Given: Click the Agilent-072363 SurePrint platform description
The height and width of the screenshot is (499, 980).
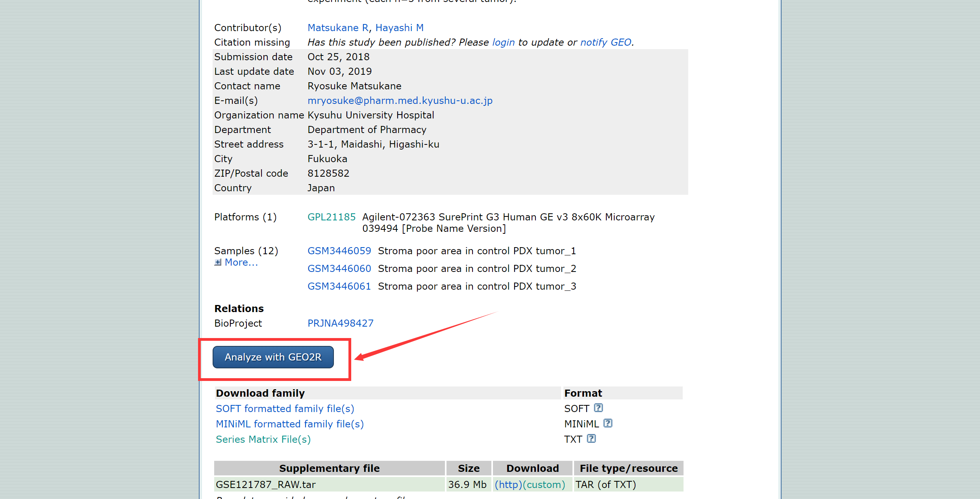Looking at the screenshot, I should (508, 223).
